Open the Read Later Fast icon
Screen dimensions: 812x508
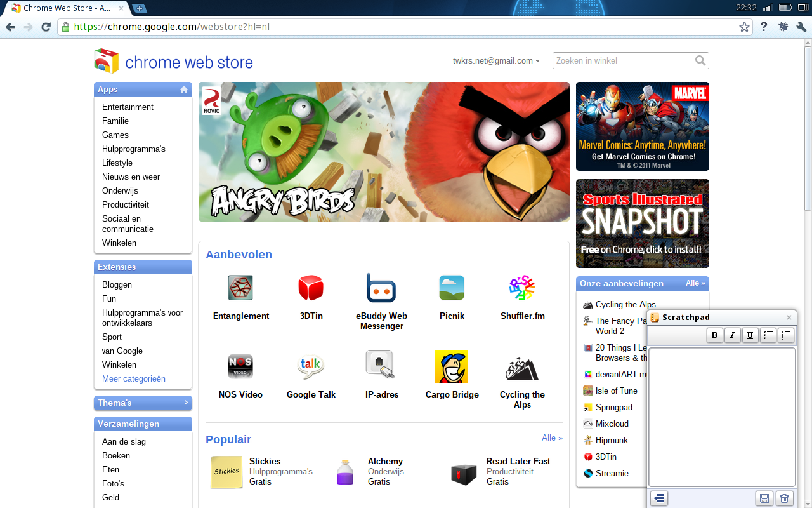[x=464, y=473]
